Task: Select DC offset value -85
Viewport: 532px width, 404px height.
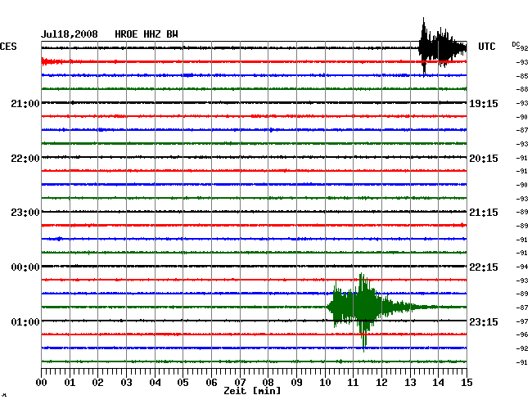Action: [522, 76]
